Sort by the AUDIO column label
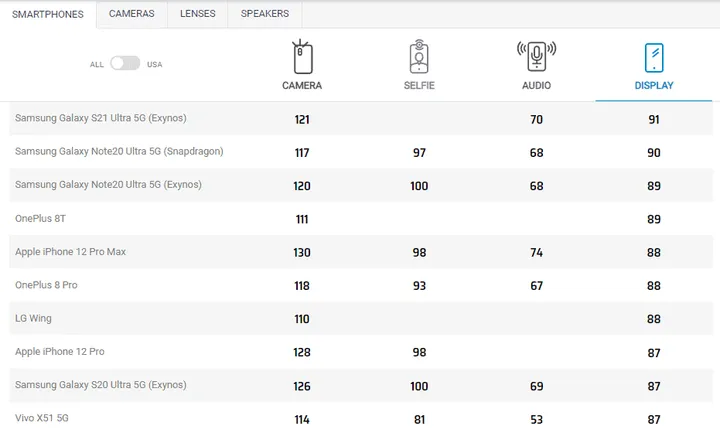 (x=536, y=86)
